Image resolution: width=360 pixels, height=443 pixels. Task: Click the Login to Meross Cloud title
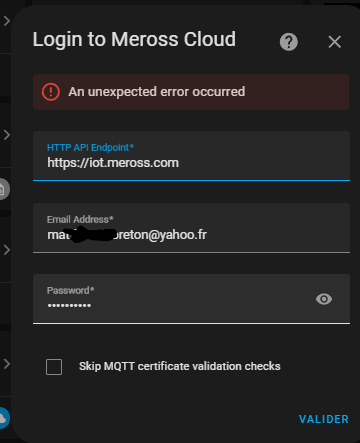tap(134, 40)
